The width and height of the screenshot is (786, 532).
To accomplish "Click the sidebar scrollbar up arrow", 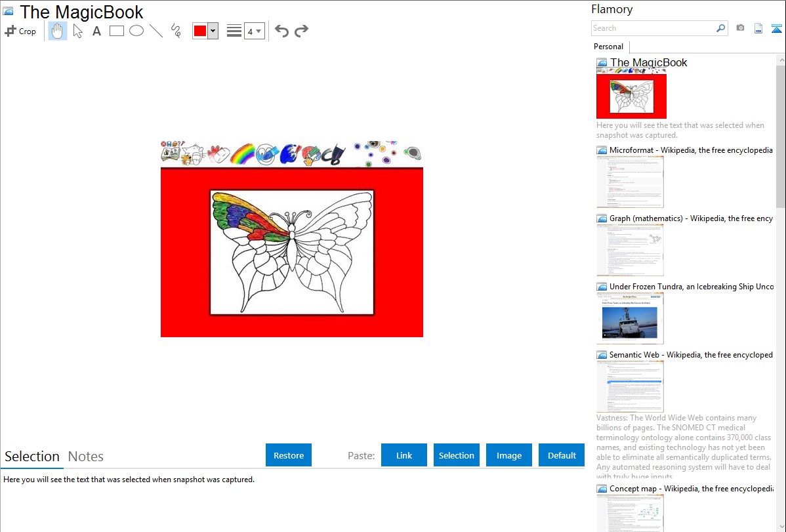I will (x=781, y=60).
